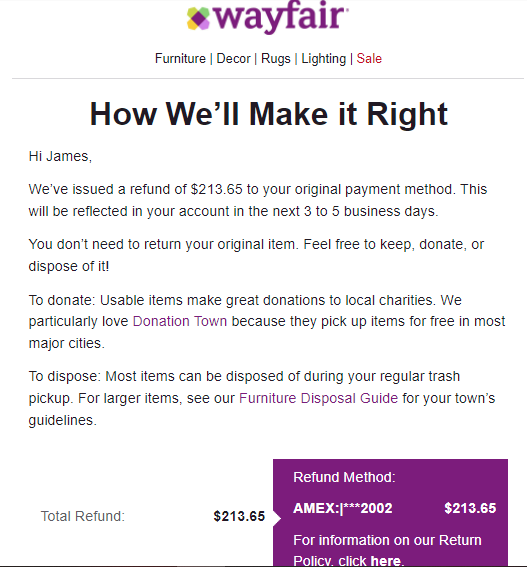Open the Furniture Disposal Guide link

[x=318, y=398]
